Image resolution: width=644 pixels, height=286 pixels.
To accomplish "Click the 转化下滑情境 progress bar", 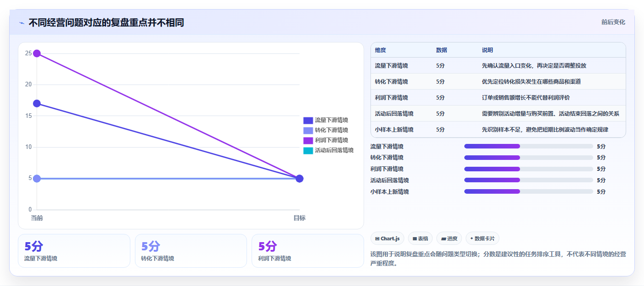I will click(x=529, y=158).
